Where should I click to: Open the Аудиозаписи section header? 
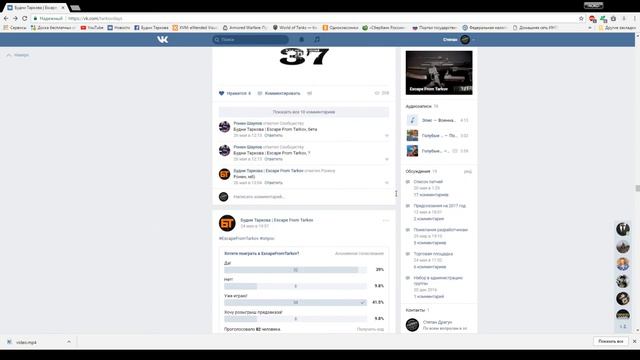pyautogui.click(x=418, y=106)
